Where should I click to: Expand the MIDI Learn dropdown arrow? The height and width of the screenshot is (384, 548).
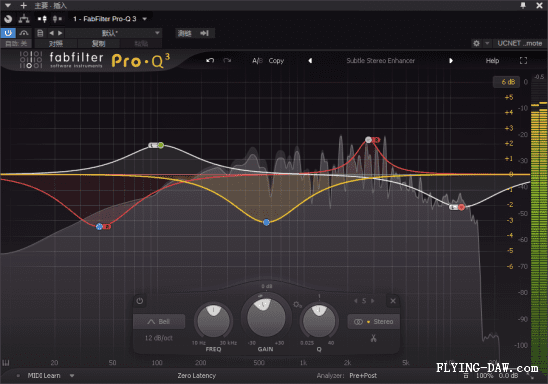click(x=72, y=376)
